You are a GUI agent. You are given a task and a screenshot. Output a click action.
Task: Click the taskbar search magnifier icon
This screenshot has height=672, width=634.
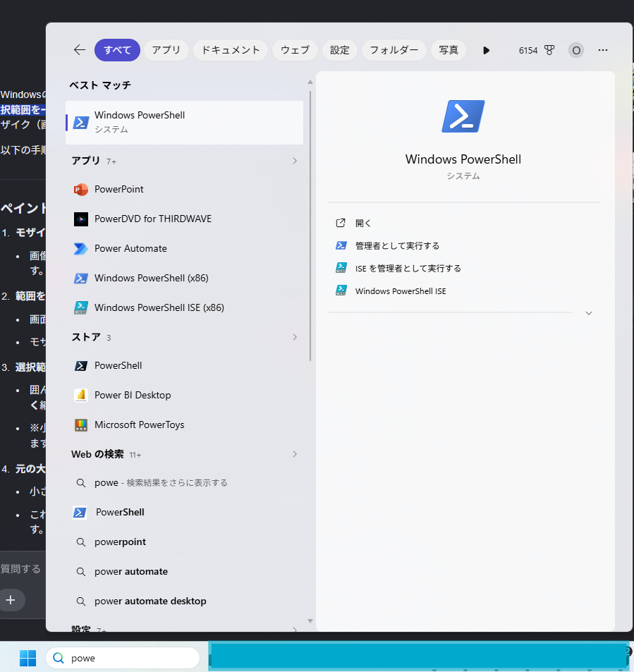pyautogui.click(x=59, y=658)
